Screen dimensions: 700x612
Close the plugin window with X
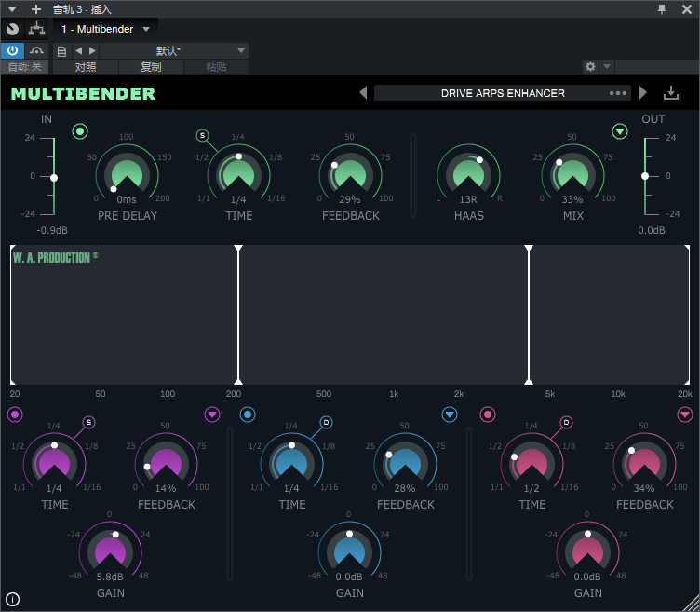click(687, 9)
